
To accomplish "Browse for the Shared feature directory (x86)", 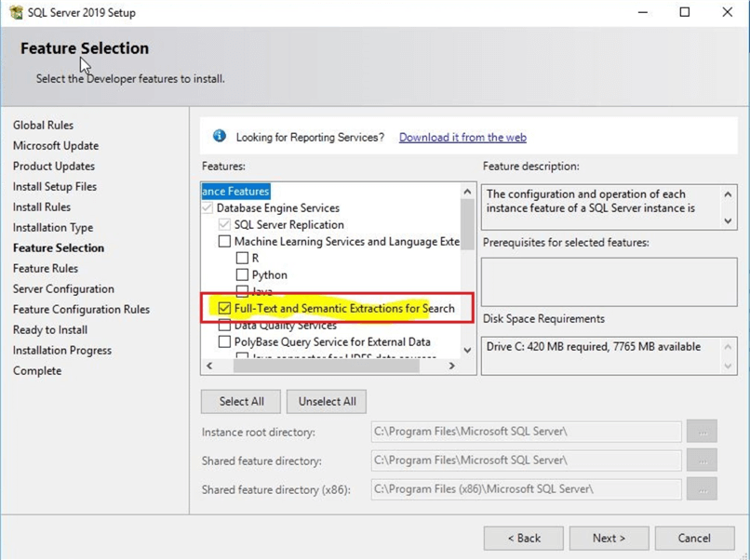I will 703,489.
